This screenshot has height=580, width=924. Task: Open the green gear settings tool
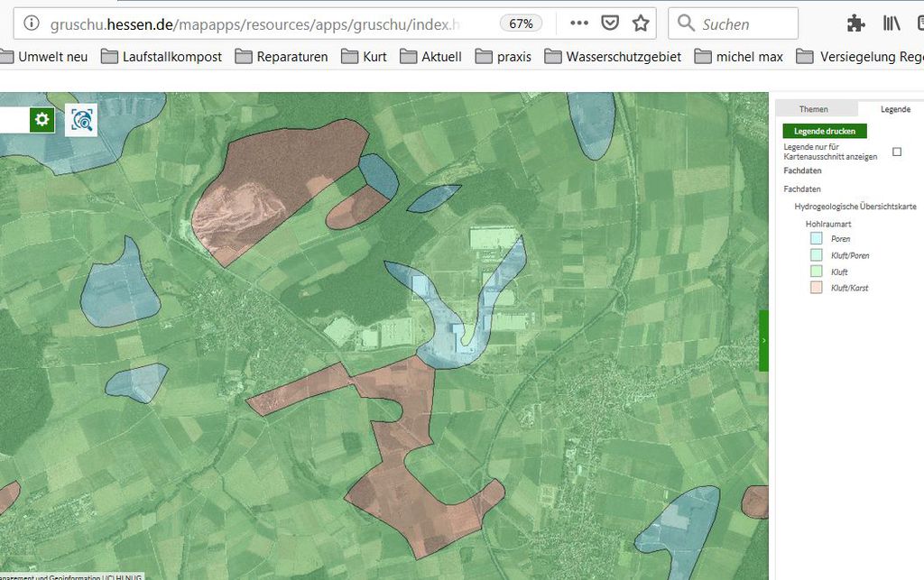coord(42,119)
